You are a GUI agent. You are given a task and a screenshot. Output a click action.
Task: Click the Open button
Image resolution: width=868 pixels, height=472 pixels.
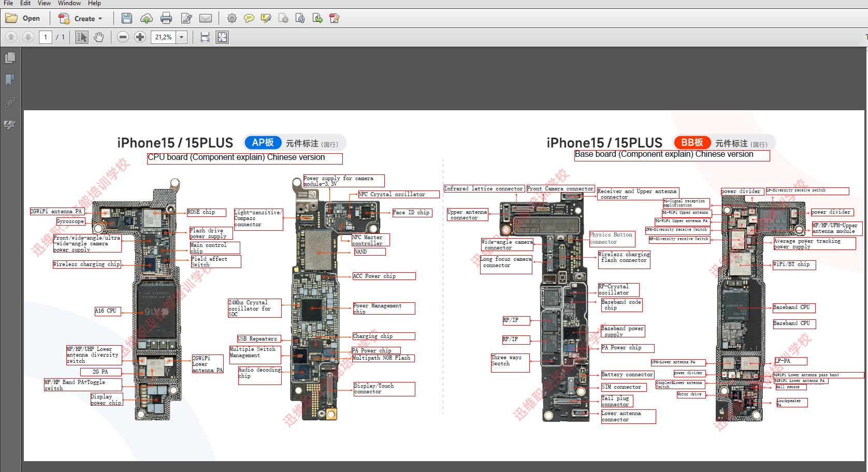point(23,19)
